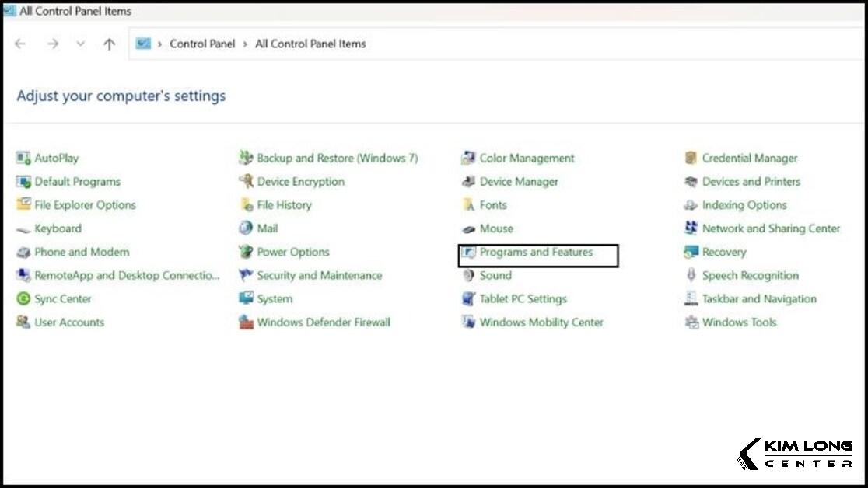Expand the recent locations dropdown arrow
Viewport: 868px width, 488px height.
[80, 44]
